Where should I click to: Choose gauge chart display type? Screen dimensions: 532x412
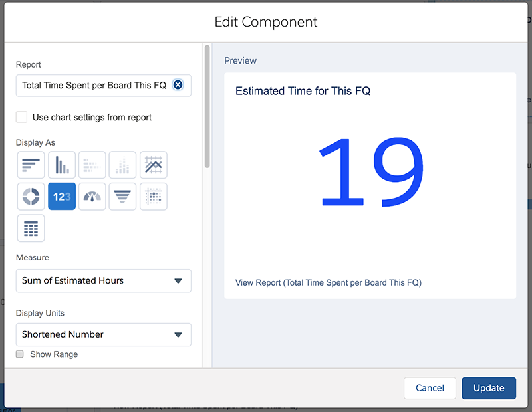92,197
